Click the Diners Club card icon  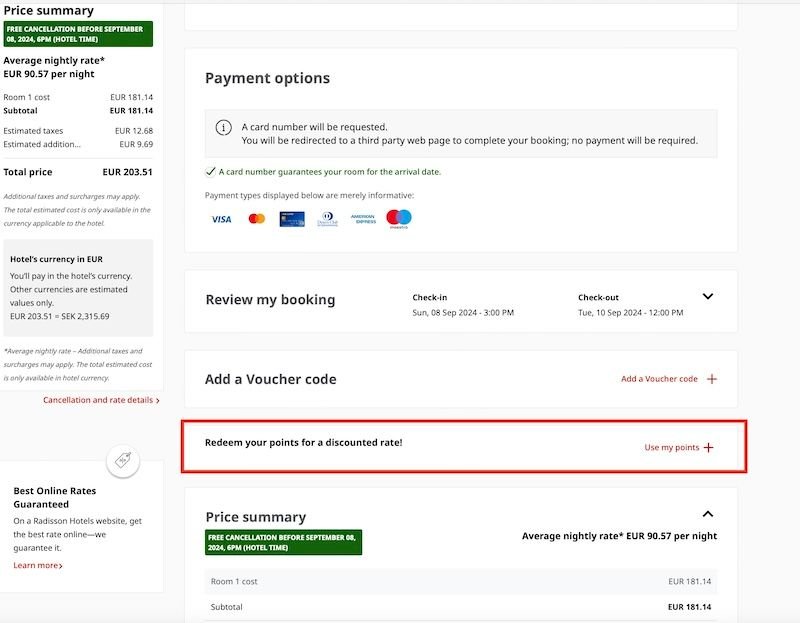pos(328,219)
